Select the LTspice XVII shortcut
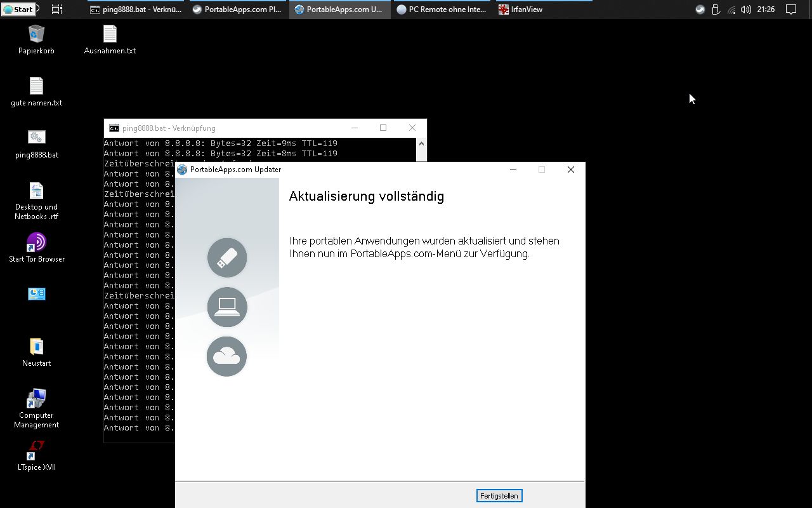The height and width of the screenshot is (508, 812). (36, 456)
